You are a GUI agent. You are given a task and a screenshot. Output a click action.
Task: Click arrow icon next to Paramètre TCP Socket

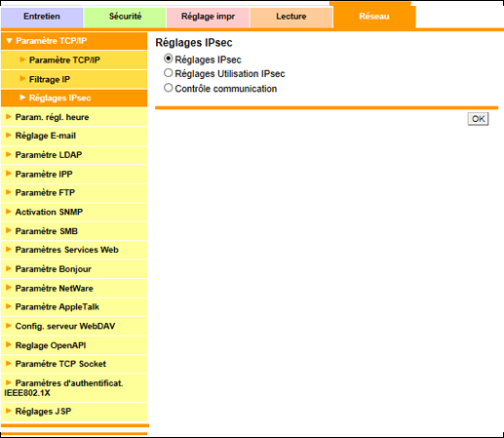point(9,363)
